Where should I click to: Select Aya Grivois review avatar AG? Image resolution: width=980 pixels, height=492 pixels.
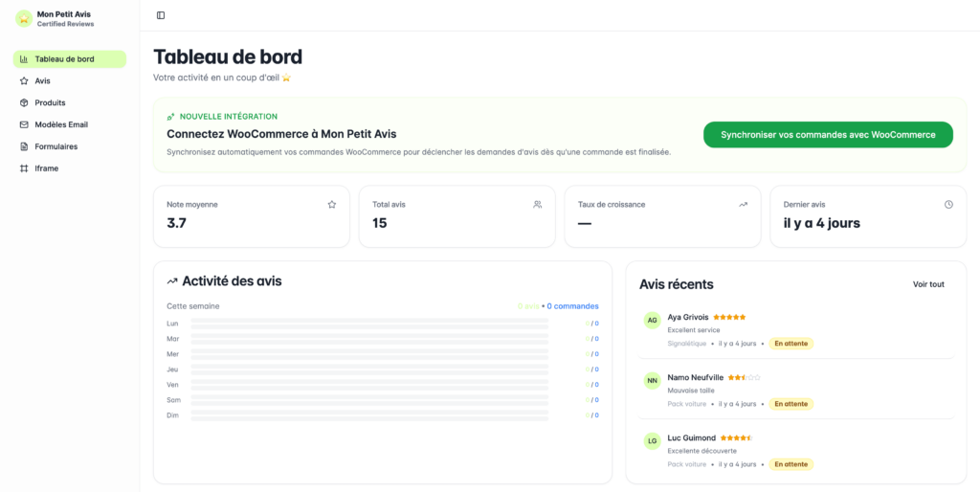pyautogui.click(x=652, y=321)
